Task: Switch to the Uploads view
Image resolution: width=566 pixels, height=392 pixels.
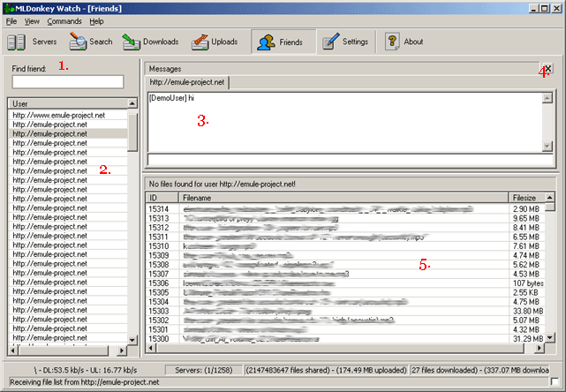Action: click(x=200, y=41)
